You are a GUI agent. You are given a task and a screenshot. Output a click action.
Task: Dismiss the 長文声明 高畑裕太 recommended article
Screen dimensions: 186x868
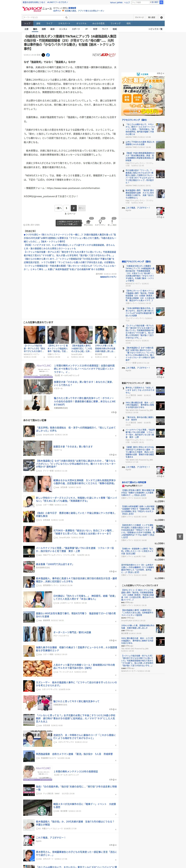(115, 436)
